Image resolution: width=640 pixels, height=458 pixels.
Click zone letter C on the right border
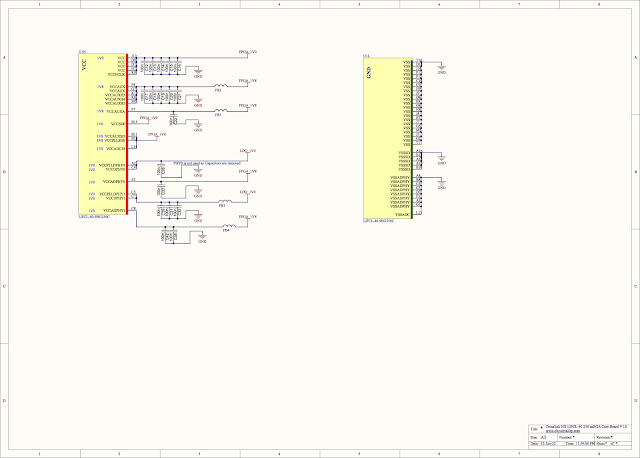tap(636, 287)
